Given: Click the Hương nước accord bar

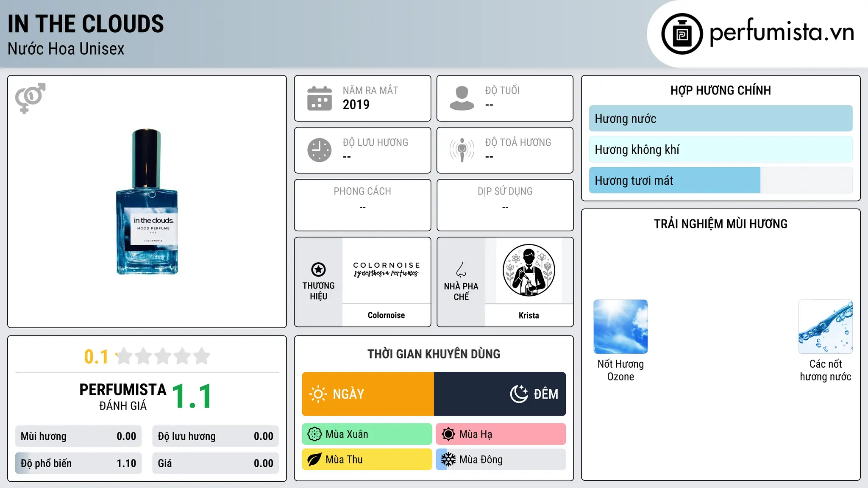Looking at the screenshot, I should coord(721,119).
